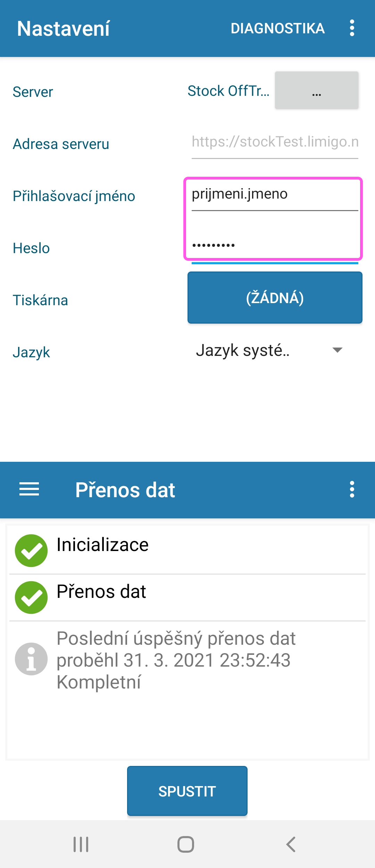Click the Adresa serveru input field

[x=274, y=142]
